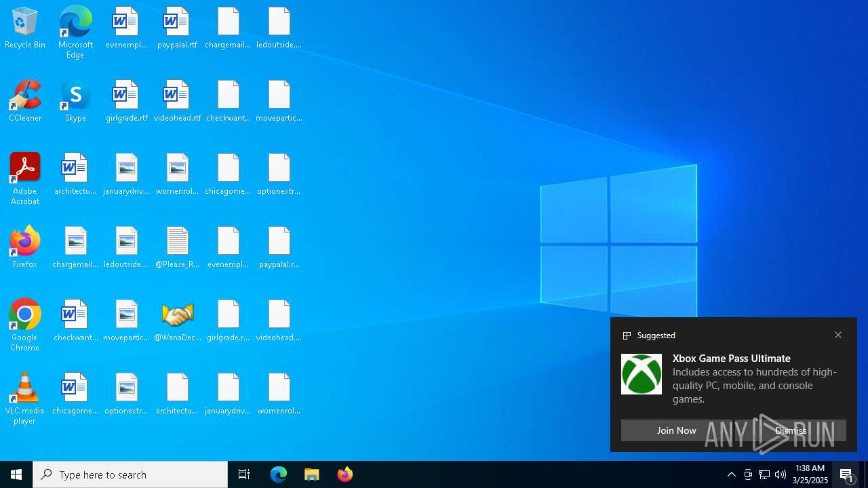Select the womenrol... image file icon
The height and width of the screenshot is (488, 868).
(178, 175)
